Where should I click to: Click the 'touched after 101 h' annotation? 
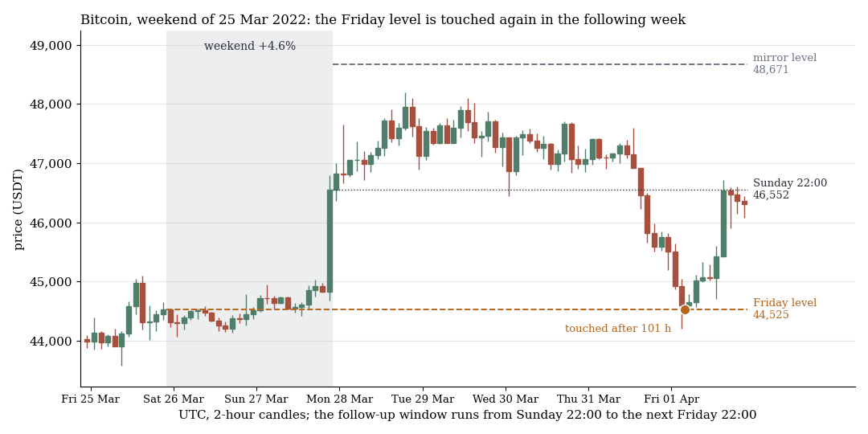pos(618,329)
